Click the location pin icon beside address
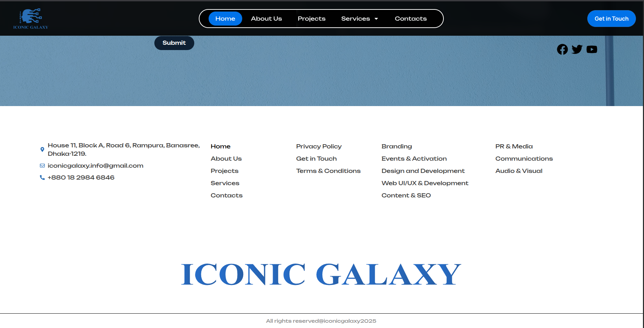Screen dimensions: 644x328 tap(42, 149)
